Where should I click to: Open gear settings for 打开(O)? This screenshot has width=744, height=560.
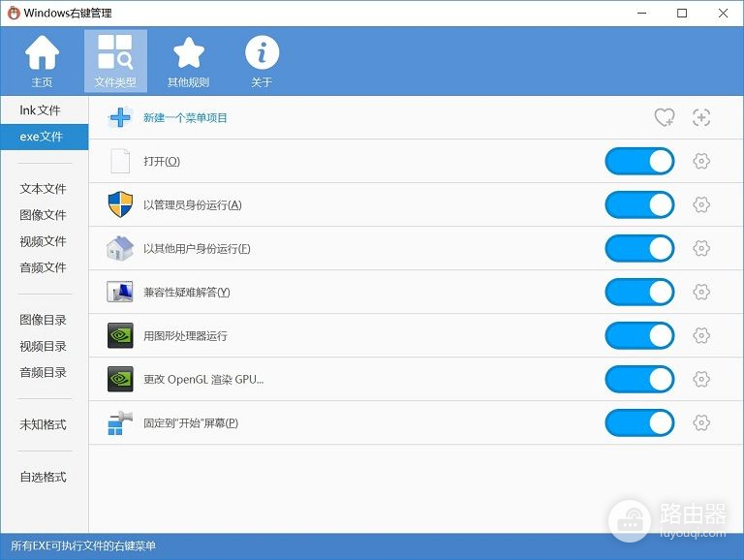coord(701,162)
